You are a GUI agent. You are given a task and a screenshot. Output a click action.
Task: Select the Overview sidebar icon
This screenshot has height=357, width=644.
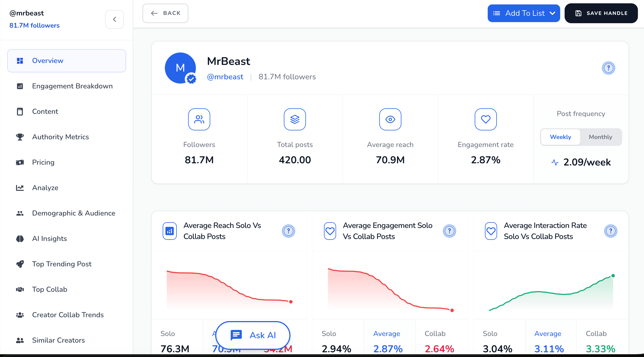coord(20,61)
